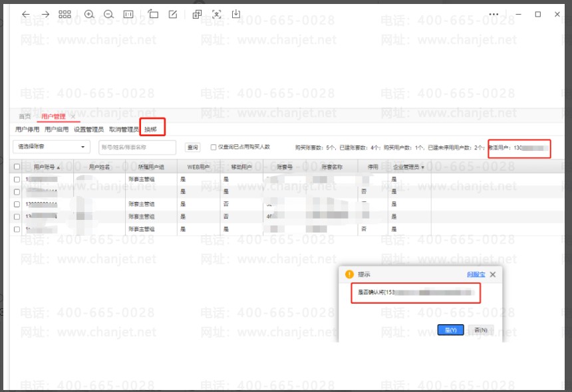Open the thumbnail grid view icon
This screenshot has height=392, width=572.
[x=65, y=14]
